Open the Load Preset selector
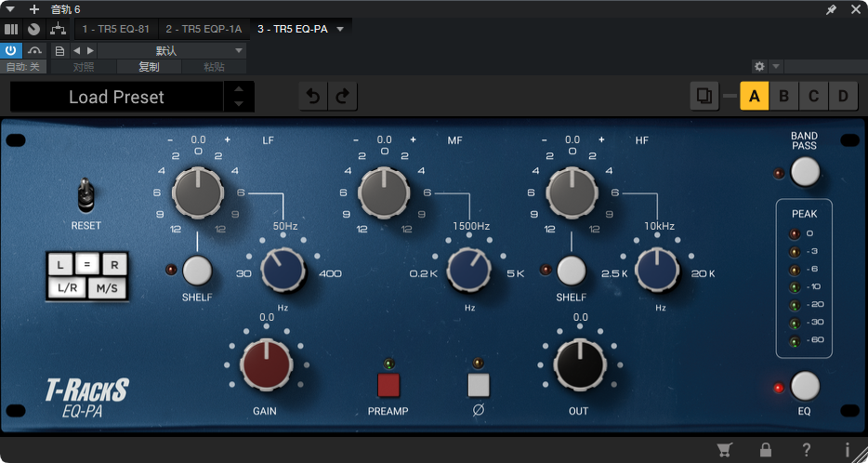This screenshot has width=868, height=463. [x=117, y=97]
